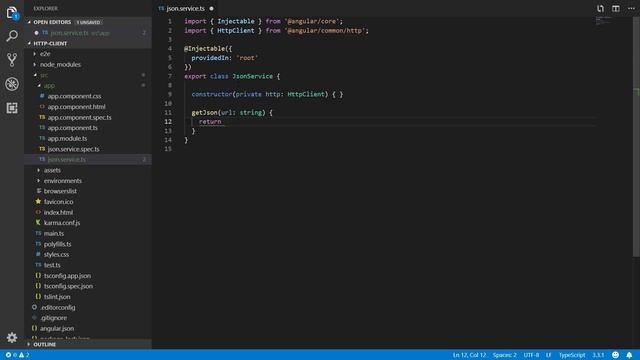Open the Debug view icon
Screen dimensions: 640x360
[x=12, y=84]
